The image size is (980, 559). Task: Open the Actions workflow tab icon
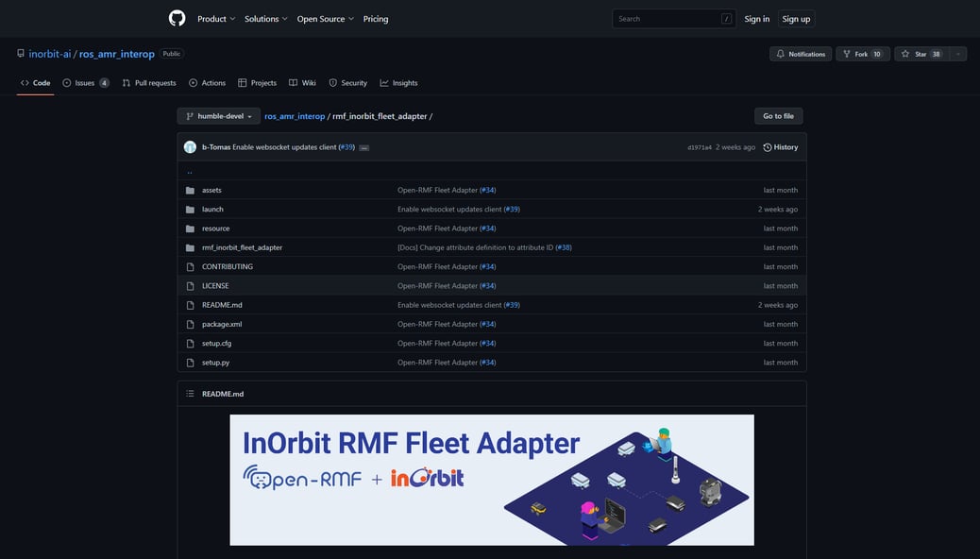(192, 82)
